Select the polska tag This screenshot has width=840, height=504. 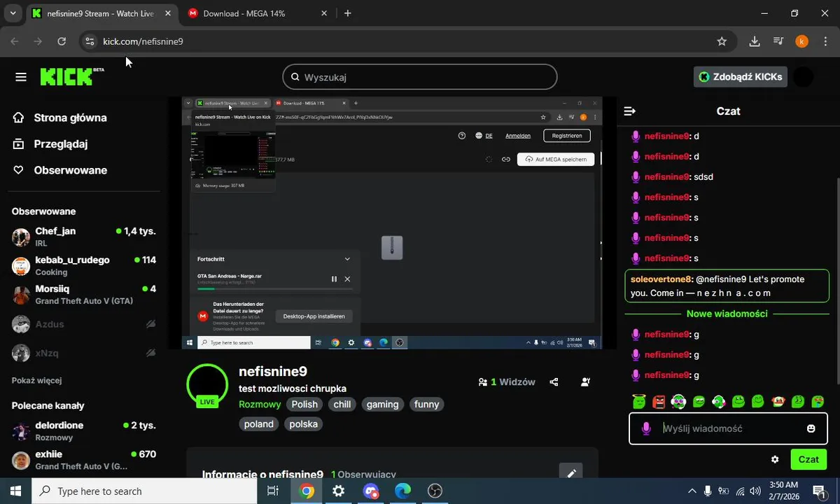click(303, 424)
